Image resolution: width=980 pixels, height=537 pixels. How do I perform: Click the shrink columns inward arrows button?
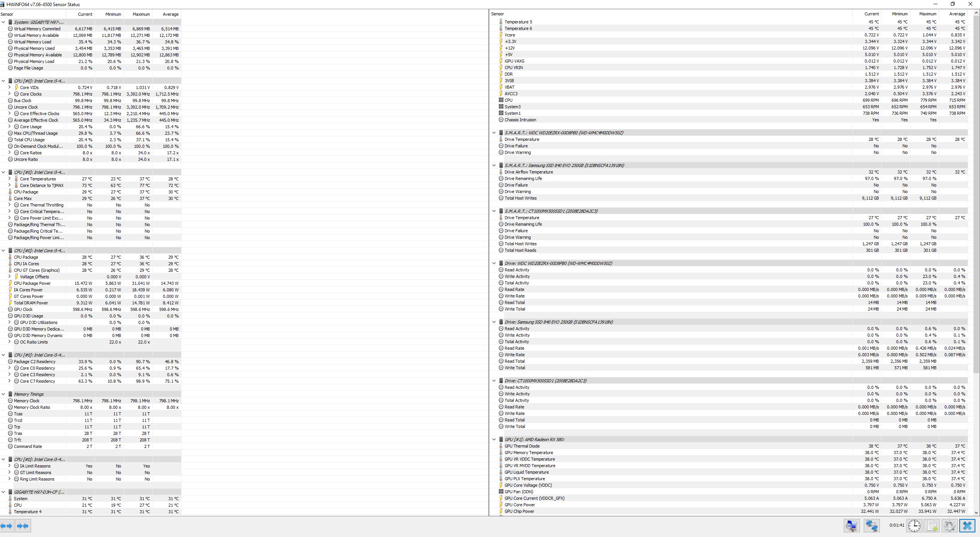click(23, 526)
